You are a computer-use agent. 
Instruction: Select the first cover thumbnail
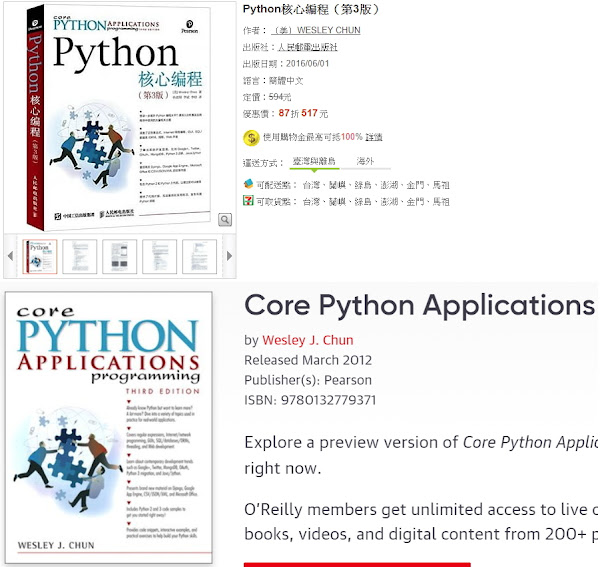click(x=40, y=256)
